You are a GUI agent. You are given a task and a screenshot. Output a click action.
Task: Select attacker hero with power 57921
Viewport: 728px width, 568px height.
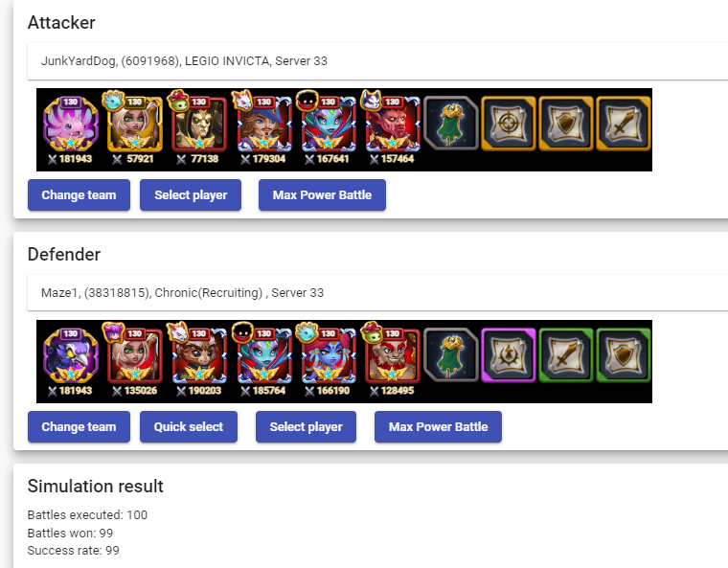tap(135, 124)
